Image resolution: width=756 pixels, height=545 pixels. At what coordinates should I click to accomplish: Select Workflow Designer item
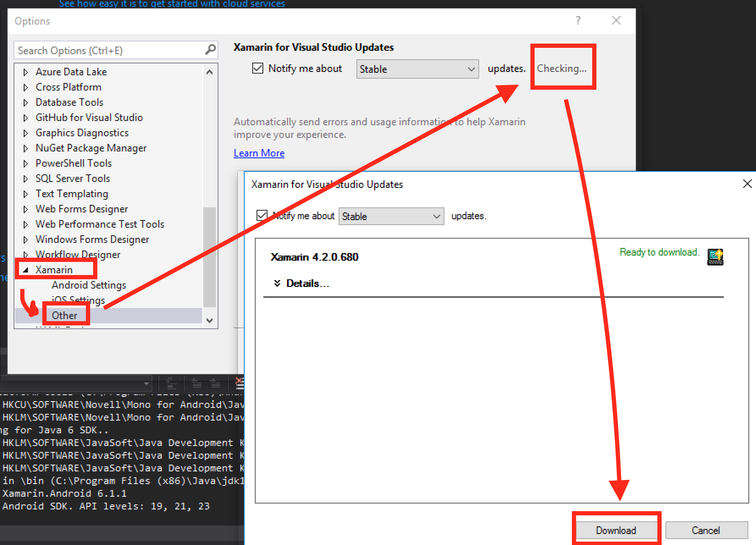(78, 254)
